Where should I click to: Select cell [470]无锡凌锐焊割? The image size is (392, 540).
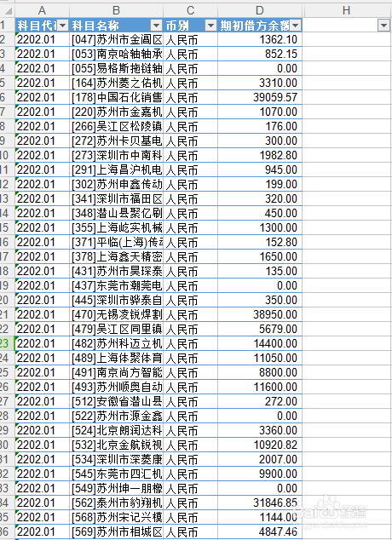[x=116, y=315]
